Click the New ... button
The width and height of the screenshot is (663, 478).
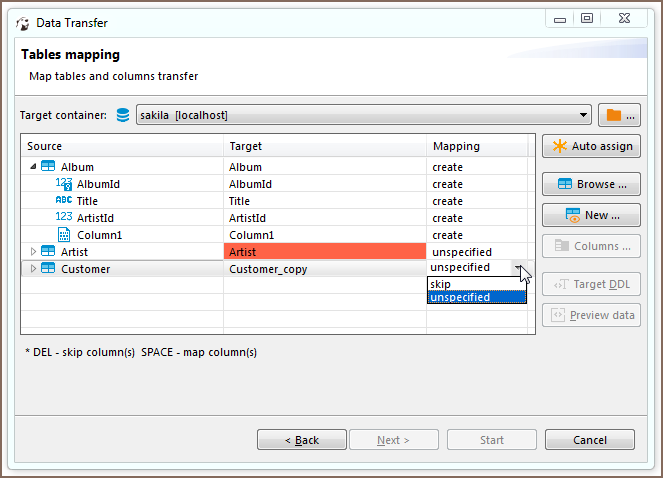tap(591, 215)
